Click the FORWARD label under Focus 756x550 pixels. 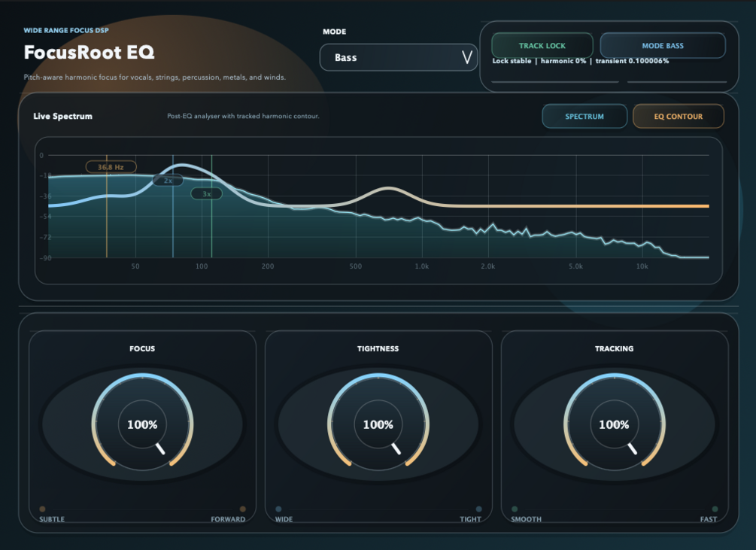click(x=228, y=519)
